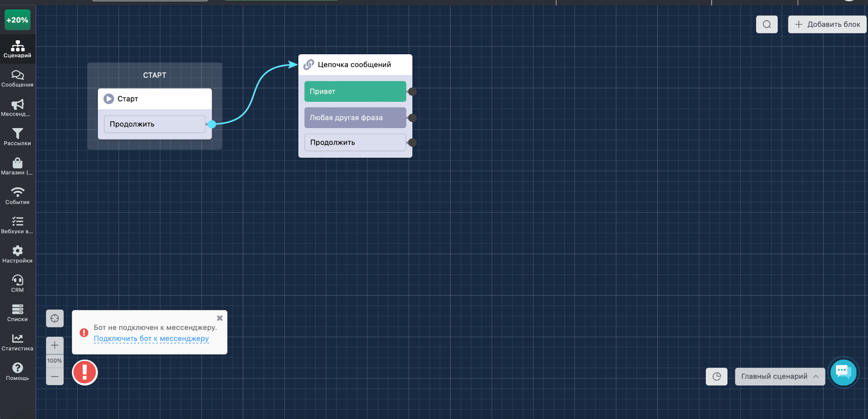Click Добавить блок button

coord(827,24)
